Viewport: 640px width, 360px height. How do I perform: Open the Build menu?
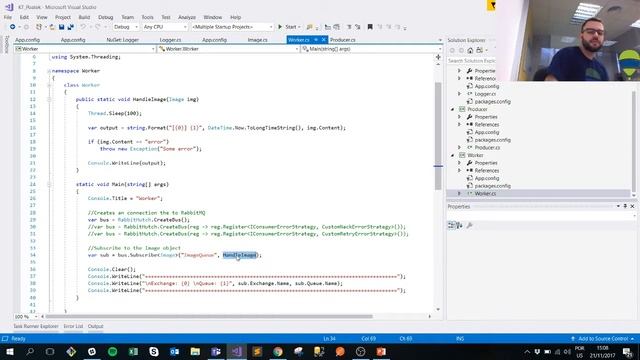coord(84,17)
